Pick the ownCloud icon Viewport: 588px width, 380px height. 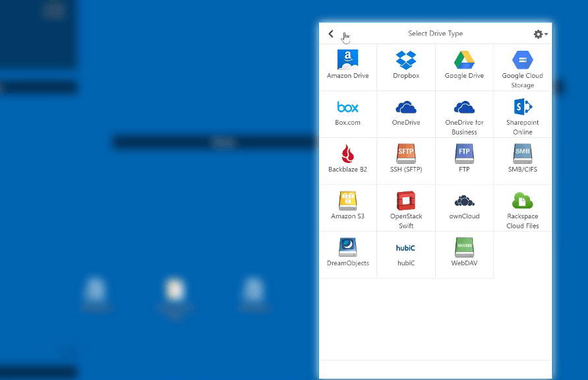click(x=464, y=201)
